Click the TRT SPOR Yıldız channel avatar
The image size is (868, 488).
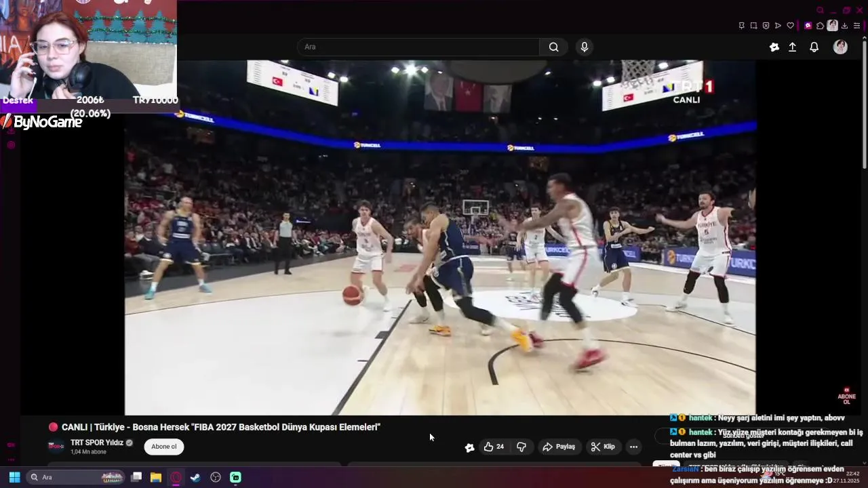(x=56, y=446)
